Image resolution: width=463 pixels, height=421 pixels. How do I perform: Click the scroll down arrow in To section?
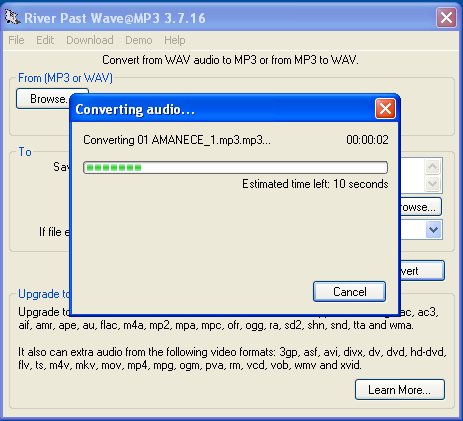click(x=433, y=184)
